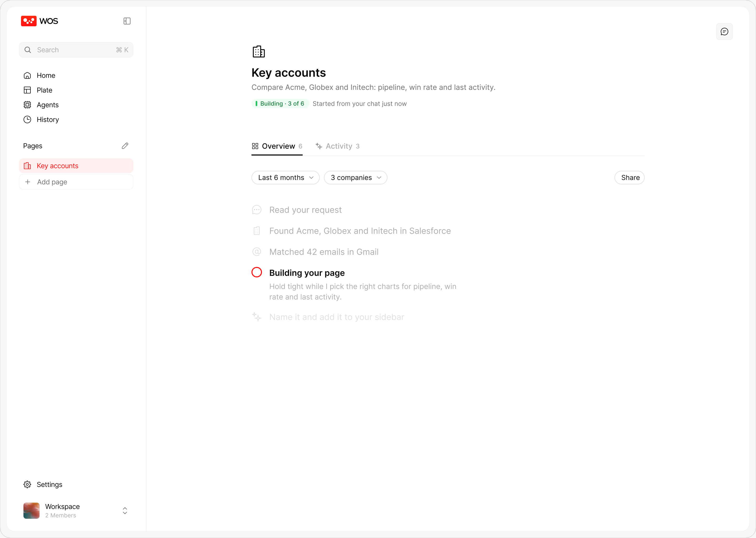Click the Workspace avatar thumbnail
This screenshot has width=756, height=538.
31,510
